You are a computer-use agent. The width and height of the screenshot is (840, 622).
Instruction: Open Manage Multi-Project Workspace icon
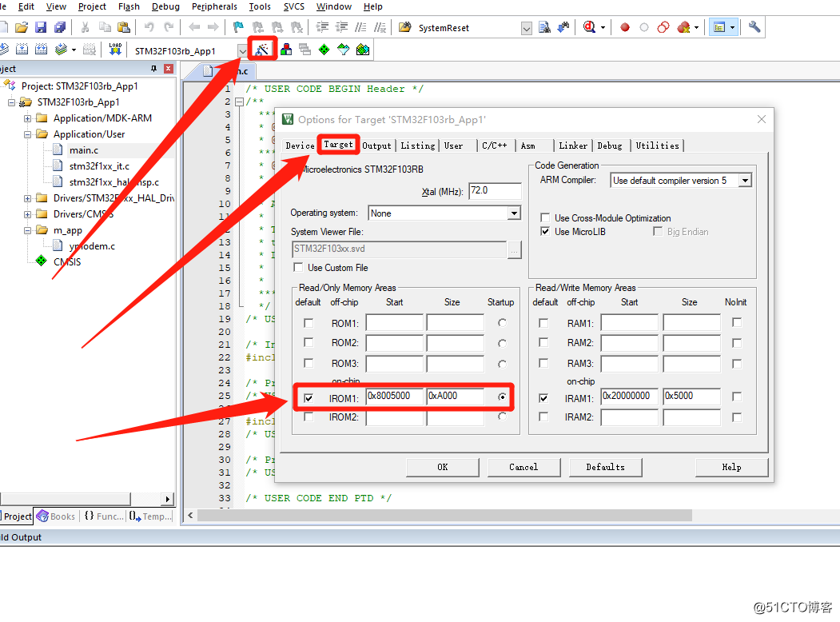pyautogui.click(x=305, y=50)
